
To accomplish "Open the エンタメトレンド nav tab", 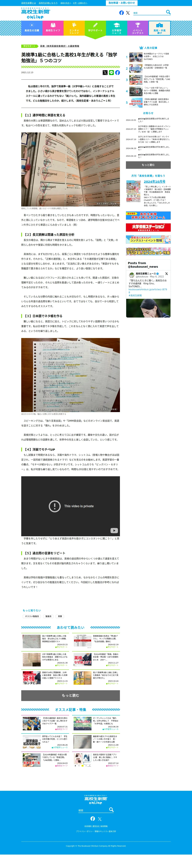I will [74, 28].
